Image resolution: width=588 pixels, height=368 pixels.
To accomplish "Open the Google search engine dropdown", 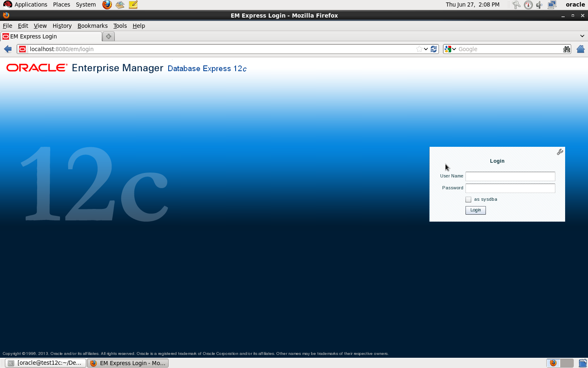I will pyautogui.click(x=450, y=49).
